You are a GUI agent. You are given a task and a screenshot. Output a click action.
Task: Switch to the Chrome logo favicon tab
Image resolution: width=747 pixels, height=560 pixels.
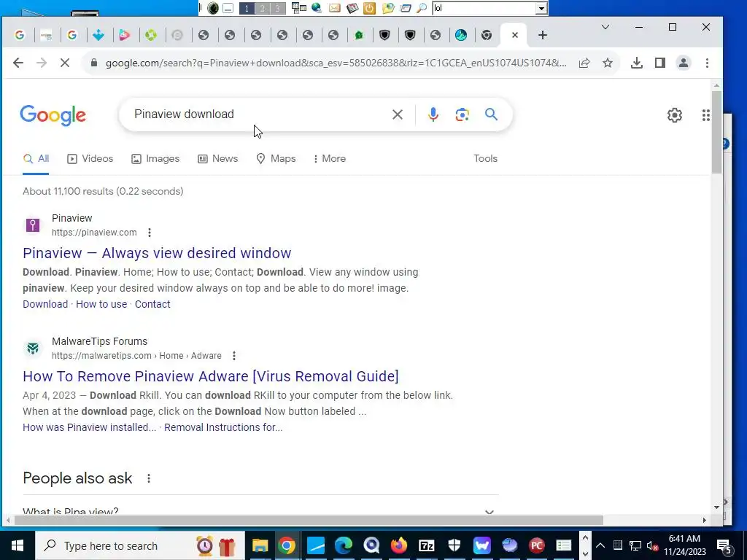[x=487, y=35]
